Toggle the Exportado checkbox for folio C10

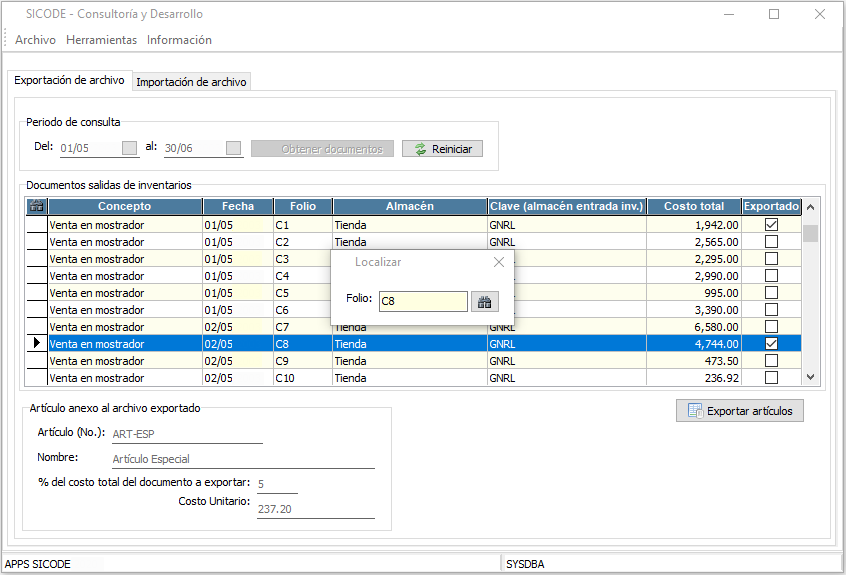pyautogui.click(x=771, y=378)
